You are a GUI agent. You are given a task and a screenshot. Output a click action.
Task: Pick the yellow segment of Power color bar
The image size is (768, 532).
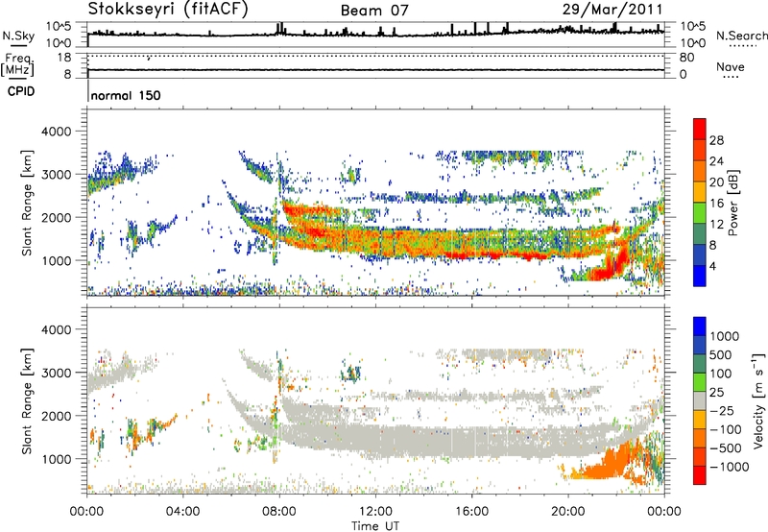point(700,191)
